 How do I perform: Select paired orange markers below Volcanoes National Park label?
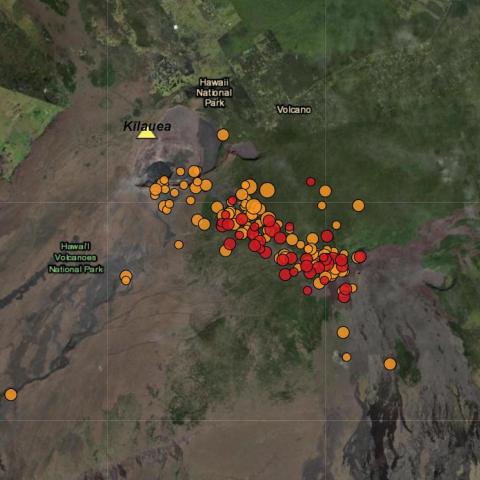(x=126, y=278)
